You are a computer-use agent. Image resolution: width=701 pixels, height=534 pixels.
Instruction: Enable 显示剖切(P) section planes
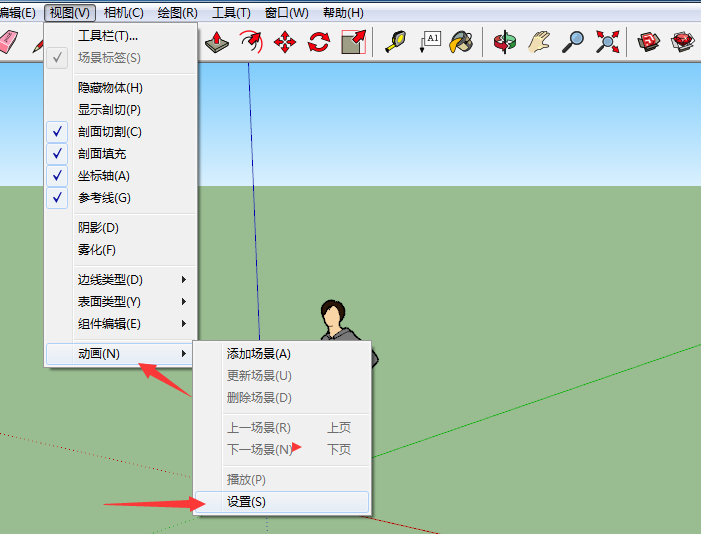click(x=121, y=110)
